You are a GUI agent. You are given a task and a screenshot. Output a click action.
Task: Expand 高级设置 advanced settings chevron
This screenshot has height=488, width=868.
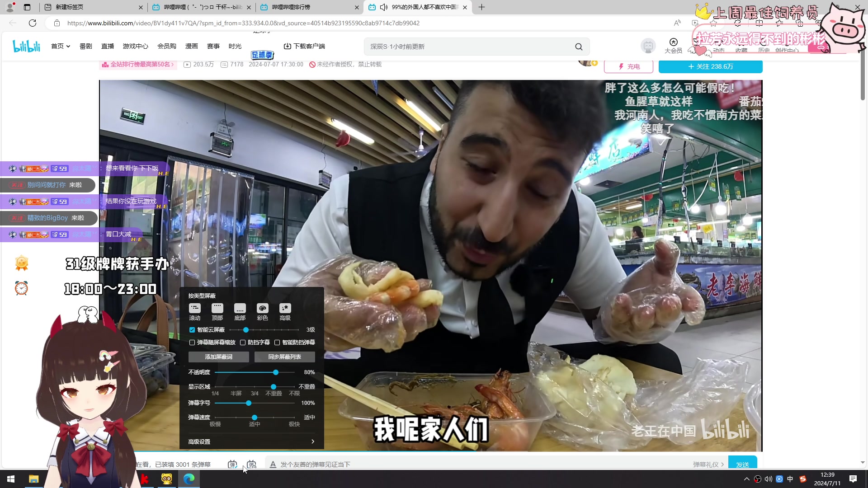[313, 441]
